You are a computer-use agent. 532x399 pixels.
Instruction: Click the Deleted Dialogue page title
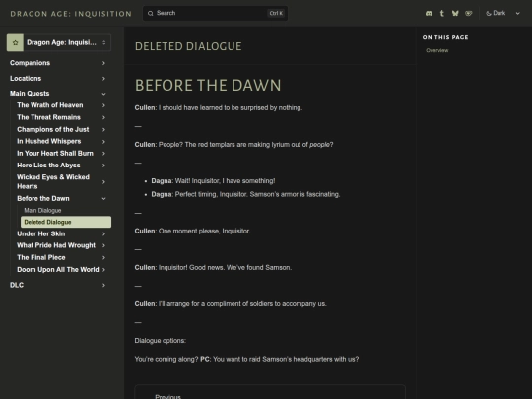[x=188, y=46]
